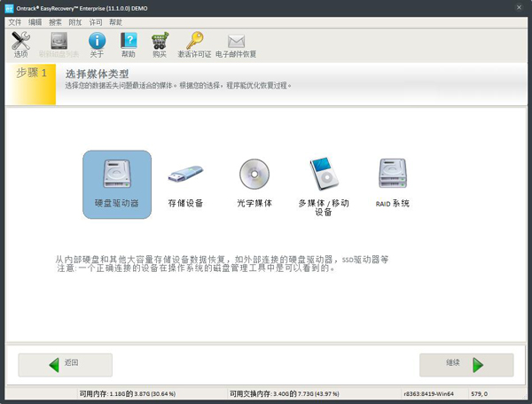Click the EasyRecovery app icon in title bar
This screenshot has height=404, width=532.
9,8
